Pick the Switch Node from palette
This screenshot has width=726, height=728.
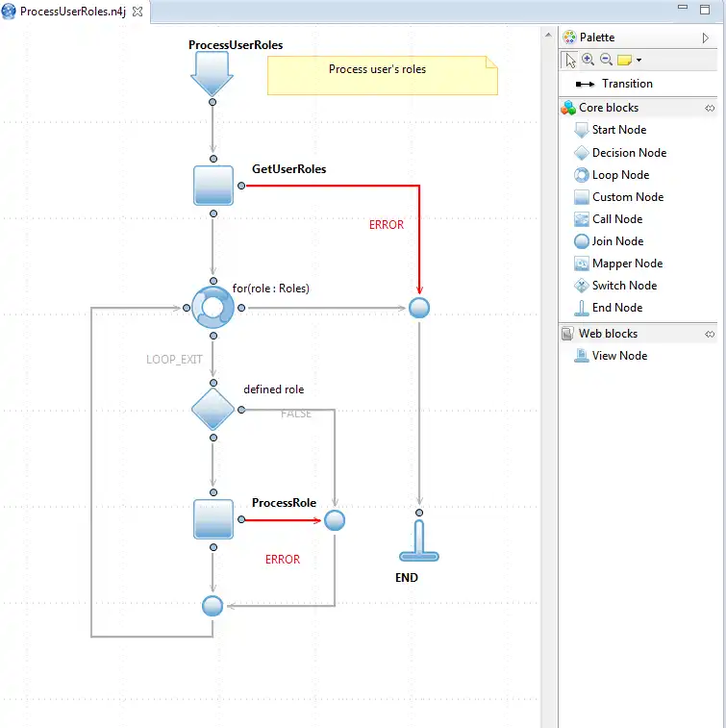pyautogui.click(x=615, y=286)
